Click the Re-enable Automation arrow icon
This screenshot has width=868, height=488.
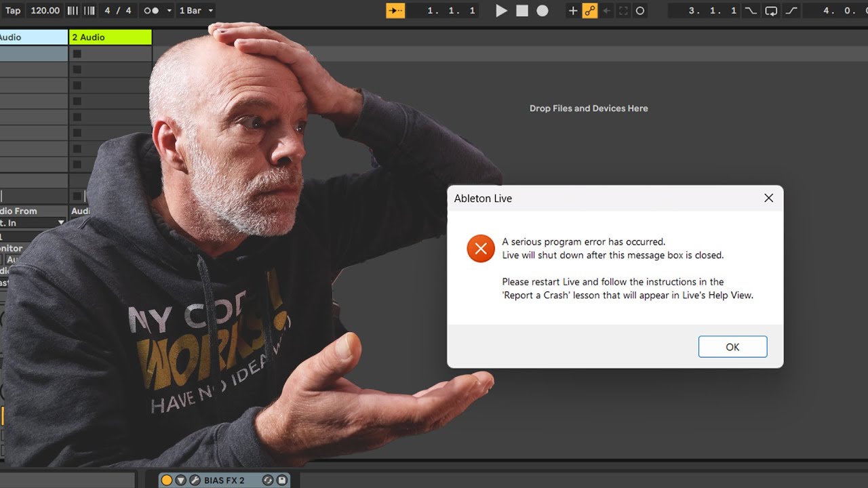607,11
